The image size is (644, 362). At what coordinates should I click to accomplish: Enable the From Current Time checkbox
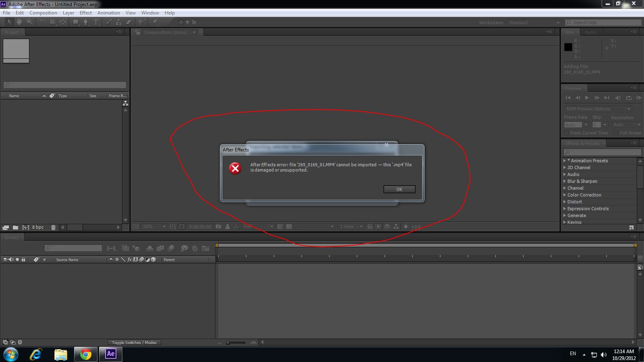coord(566,133)
